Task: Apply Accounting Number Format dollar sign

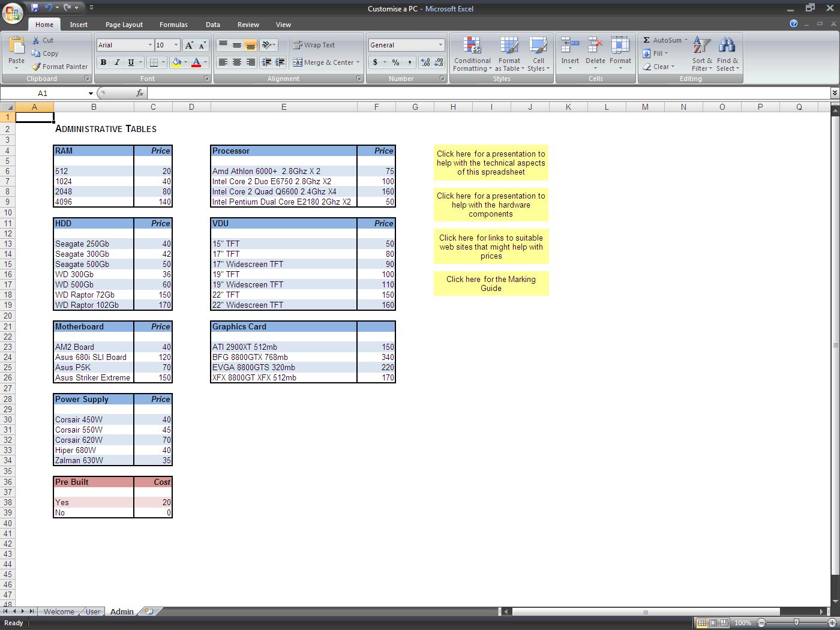Action: [376, 62]
